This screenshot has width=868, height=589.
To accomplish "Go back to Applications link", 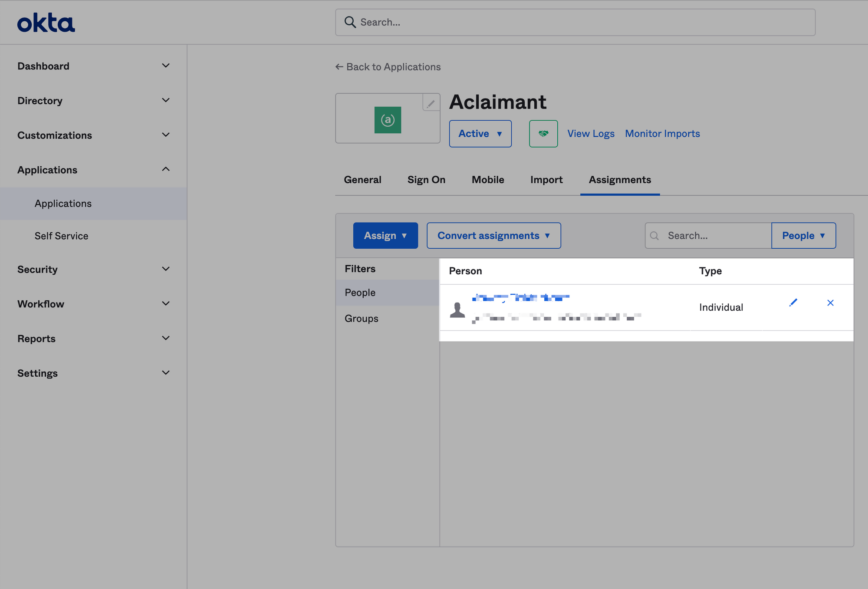I will 388,67.
